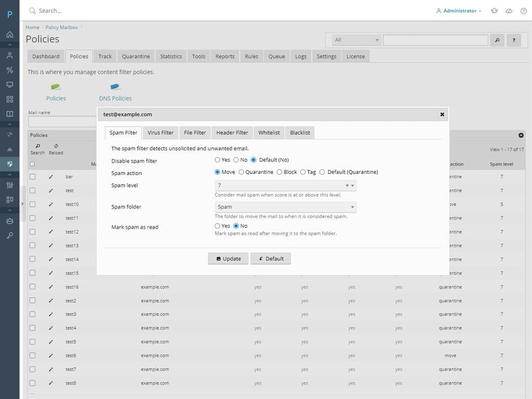The image size is (532, 399).
Task: Choose Quarantine as the spam action
Action: click(x=242, y=172)
